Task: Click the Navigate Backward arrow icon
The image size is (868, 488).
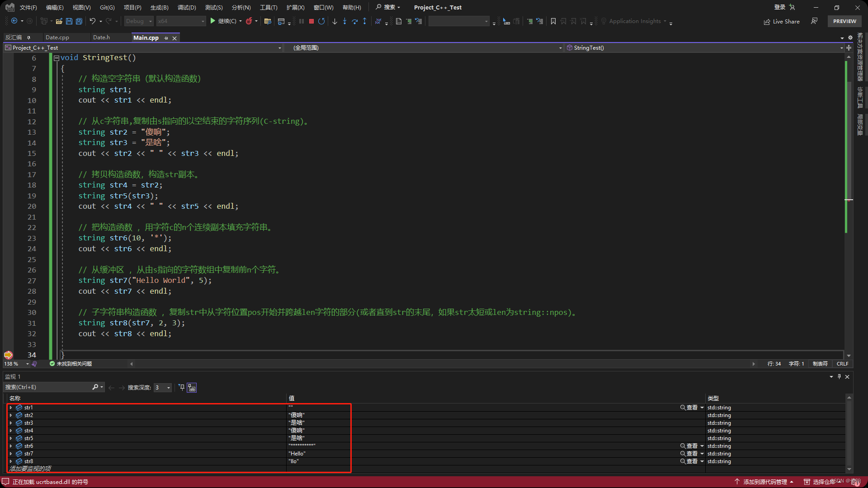Action: [x=14, y=21]
